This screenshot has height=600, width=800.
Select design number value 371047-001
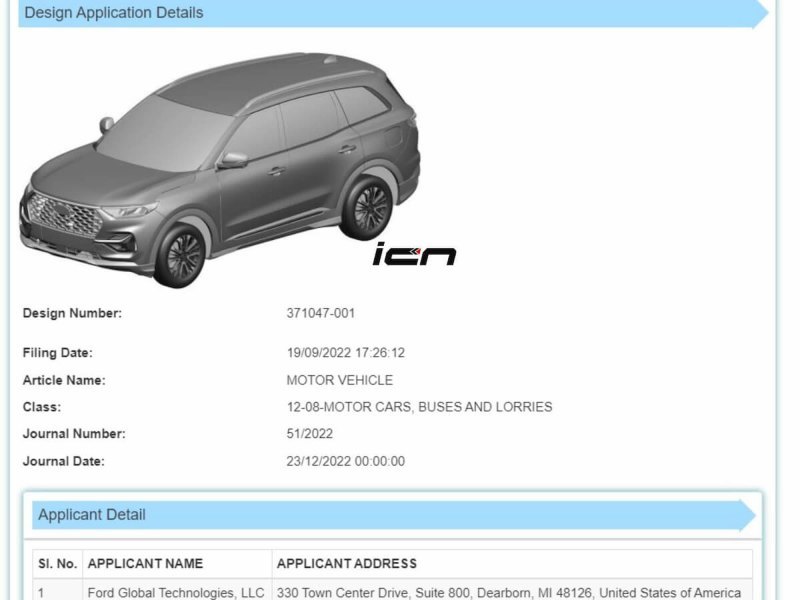[320, 313]
